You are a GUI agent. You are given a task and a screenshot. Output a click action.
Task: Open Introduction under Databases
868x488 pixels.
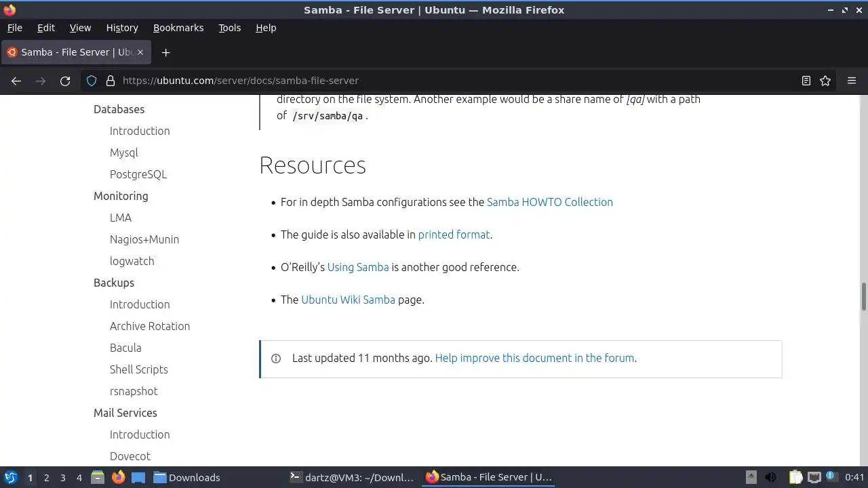(x=140, y=131)
